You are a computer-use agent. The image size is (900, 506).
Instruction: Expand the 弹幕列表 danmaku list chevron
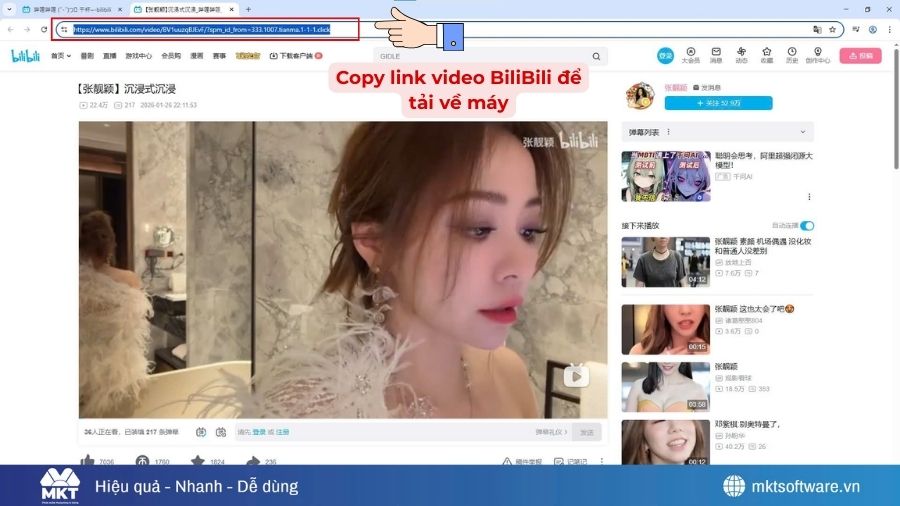click(x=802, y=132)
